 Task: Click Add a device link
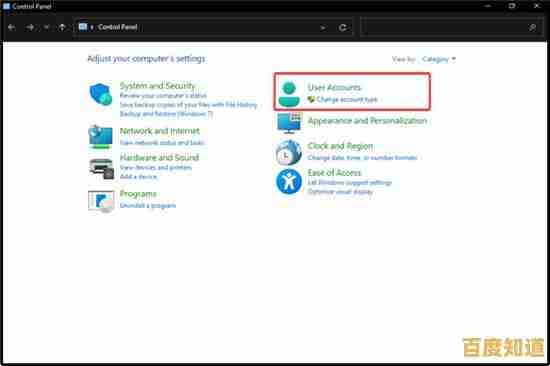pos(139,176)
